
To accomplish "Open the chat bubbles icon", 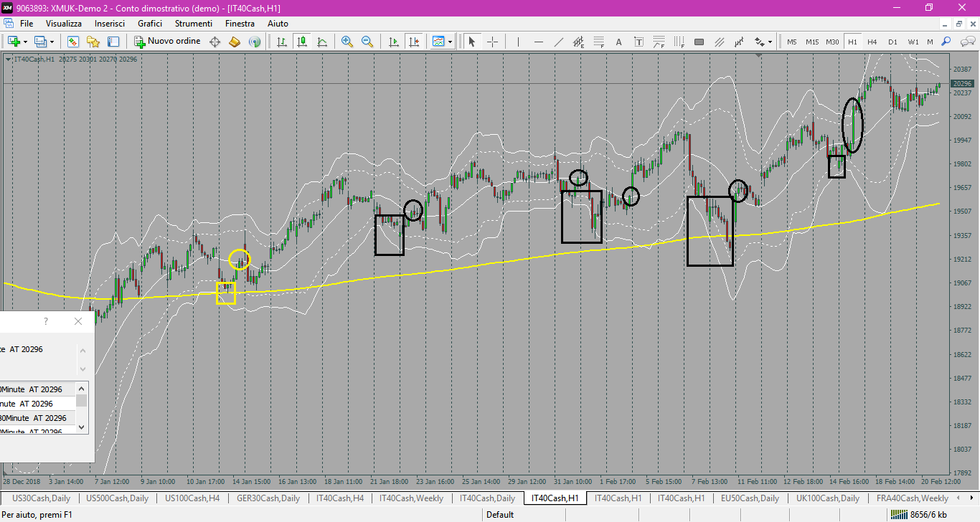I will pyautogui.click(x=966, y=42).
